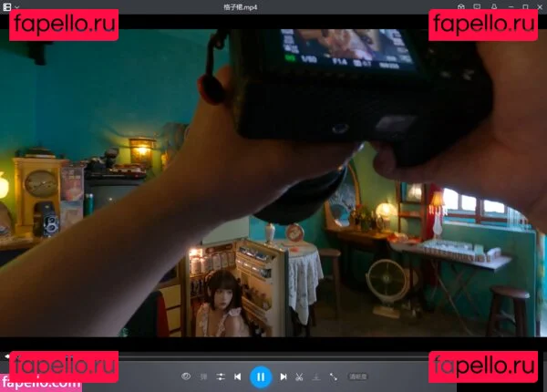The width and height of the screenshot is (547, 392).
Task: Toggle the crossed-arrows playback mode icon
Action: 221,376
